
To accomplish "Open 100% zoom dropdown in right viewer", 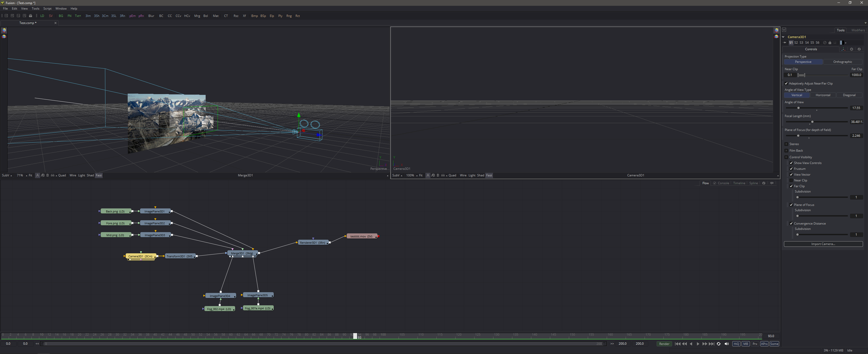I will point(412,175).
